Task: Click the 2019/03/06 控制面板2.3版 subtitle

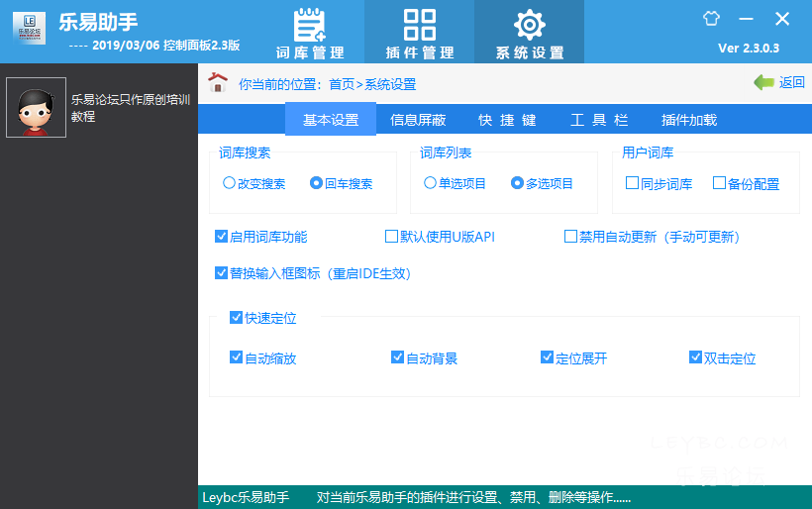Action: (x=165, y=45)
